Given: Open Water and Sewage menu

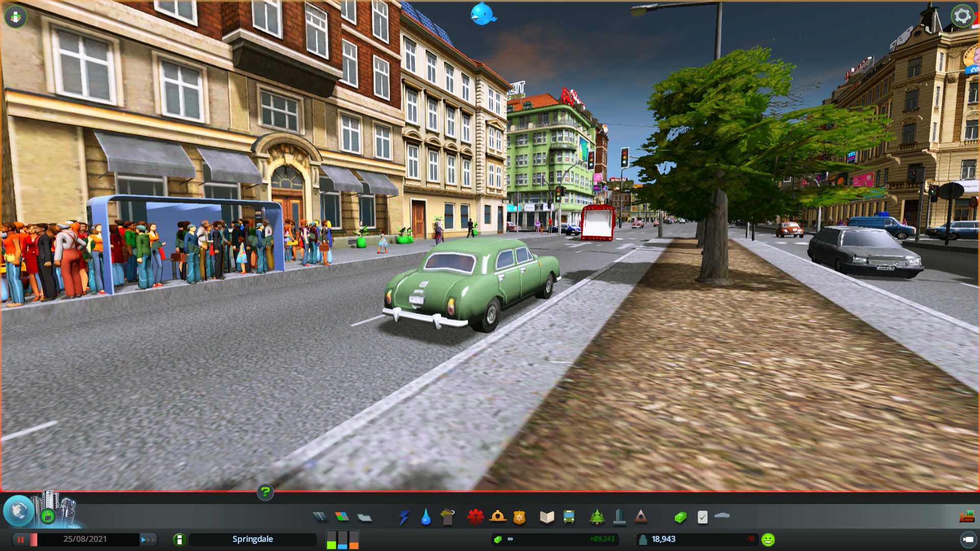Looking at the screenshot, I should pos(426,517).
